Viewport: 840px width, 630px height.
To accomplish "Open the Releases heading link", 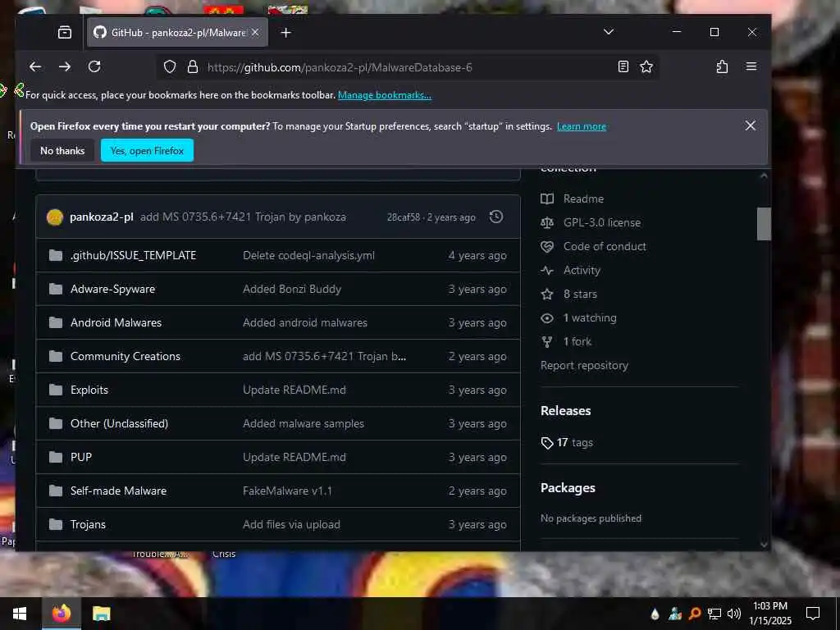I will pos(566,411).
